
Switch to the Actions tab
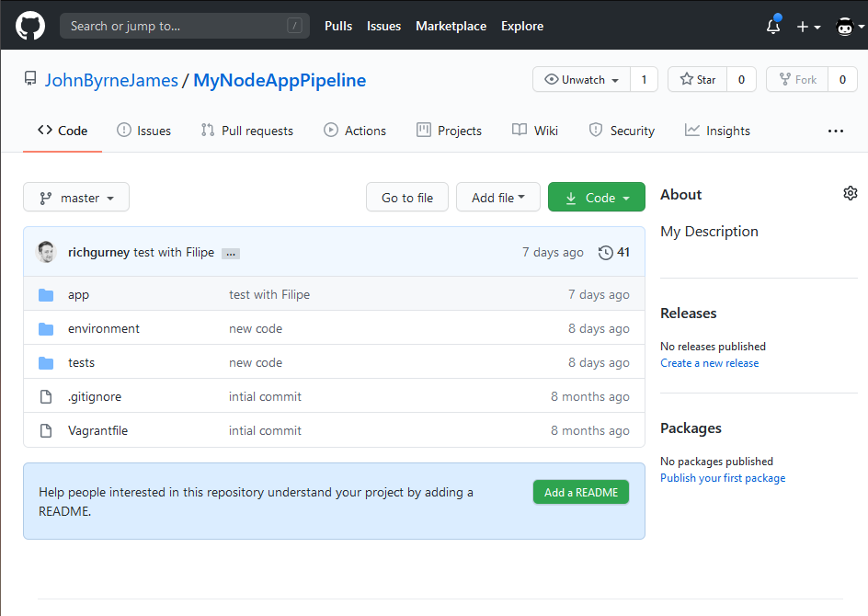pos(355,131)
